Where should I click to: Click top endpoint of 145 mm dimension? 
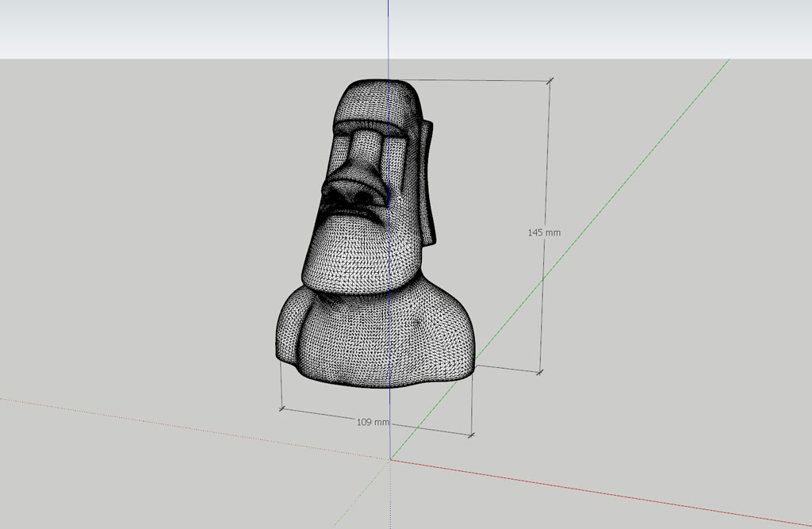[x=550, y=80]
